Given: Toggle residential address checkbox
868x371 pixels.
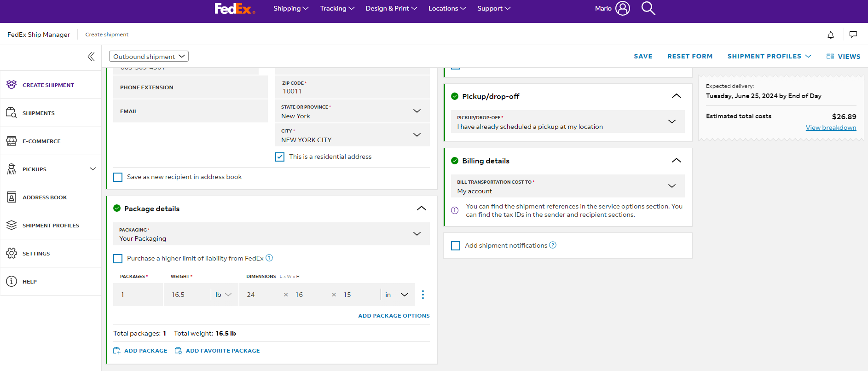Looking at the screenshot, I should point(280,157).
